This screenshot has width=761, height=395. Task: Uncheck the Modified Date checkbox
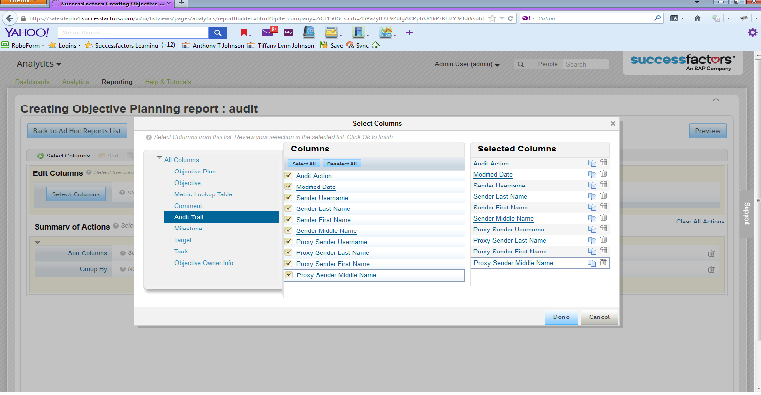click(x=288, y=186)
